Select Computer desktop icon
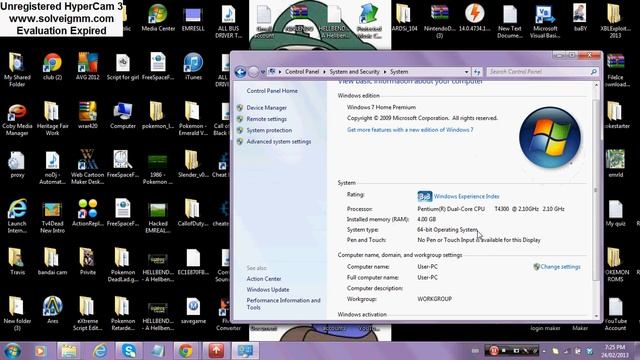This screenshot has height=360, width=640. pos(123,116)
